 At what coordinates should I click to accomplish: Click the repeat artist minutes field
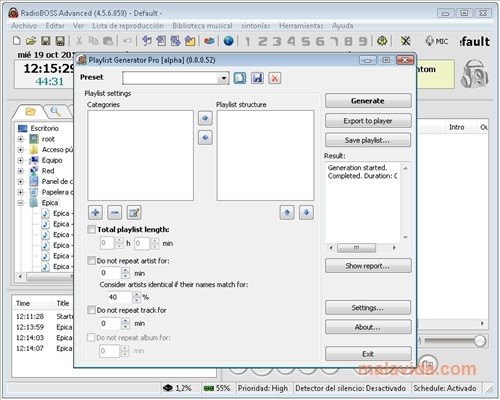coord(110,273)
